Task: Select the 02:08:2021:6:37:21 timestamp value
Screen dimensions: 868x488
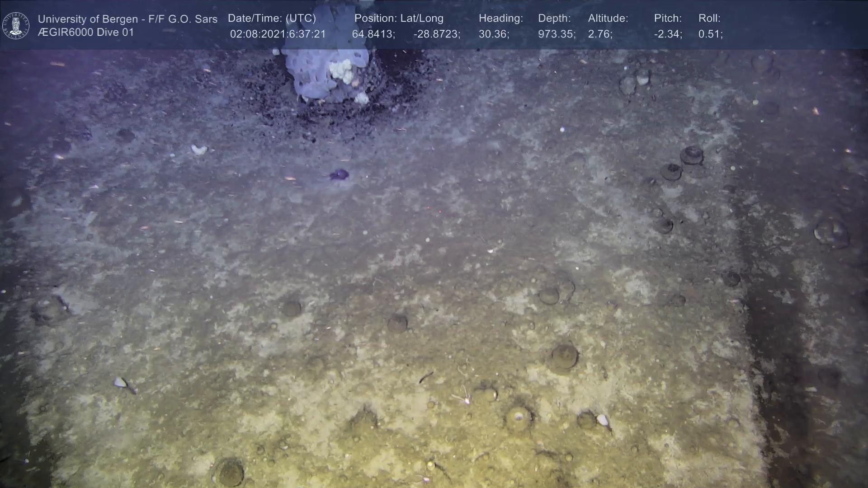Action: pyautogui.click(x=278, y=34)
